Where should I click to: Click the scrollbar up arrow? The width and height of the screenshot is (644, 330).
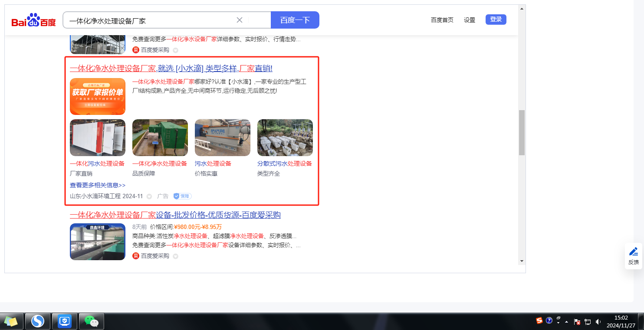(522, 8)
